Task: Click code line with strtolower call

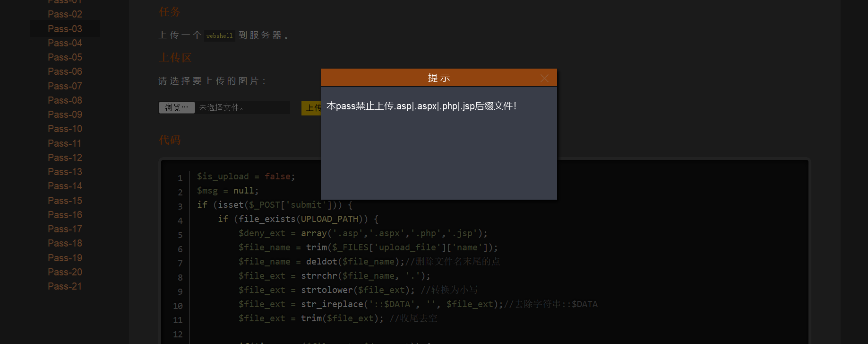Action: coord(358,290)
